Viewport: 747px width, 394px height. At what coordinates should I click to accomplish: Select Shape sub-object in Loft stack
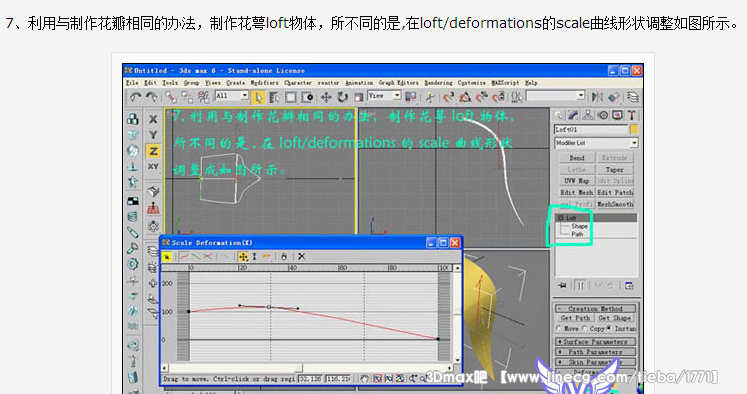coord(579,226)
